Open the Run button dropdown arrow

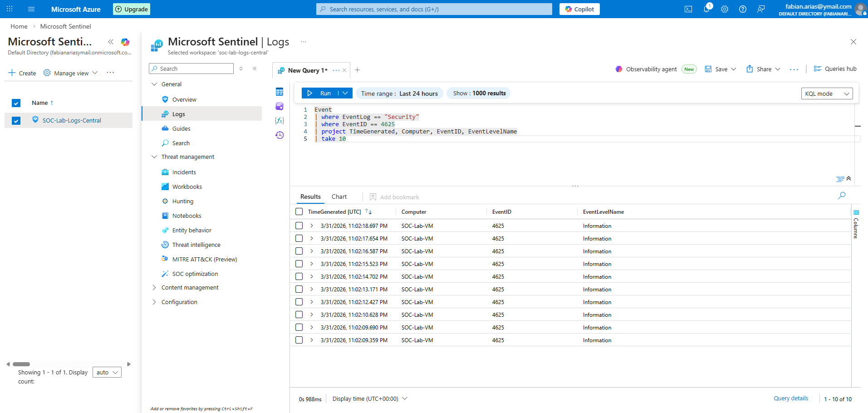[x=345, y=93]
